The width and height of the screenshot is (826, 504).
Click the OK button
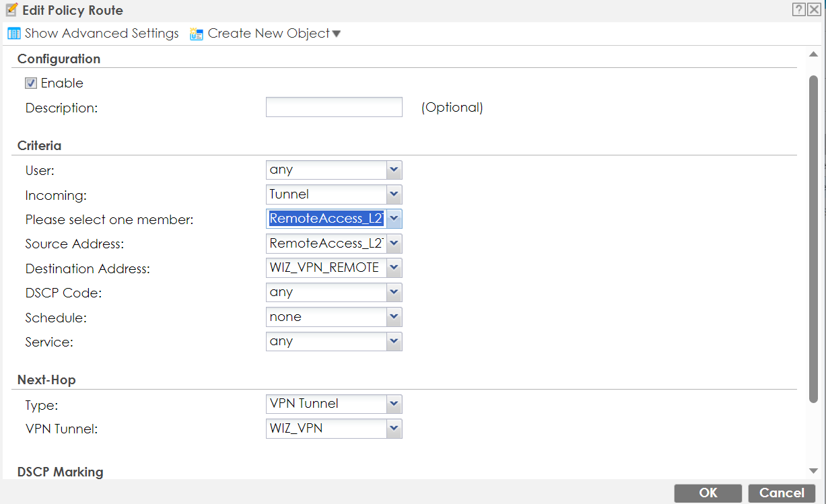(x=708, y=493)
